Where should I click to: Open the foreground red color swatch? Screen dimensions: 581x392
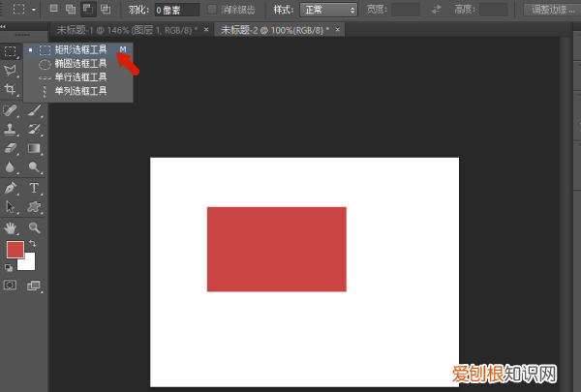point(15,250)
